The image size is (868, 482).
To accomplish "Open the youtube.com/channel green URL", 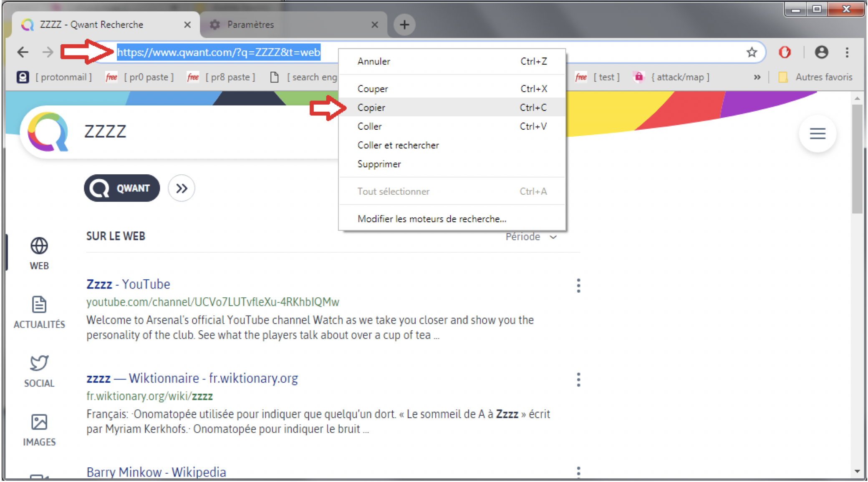I will [213, 302].
